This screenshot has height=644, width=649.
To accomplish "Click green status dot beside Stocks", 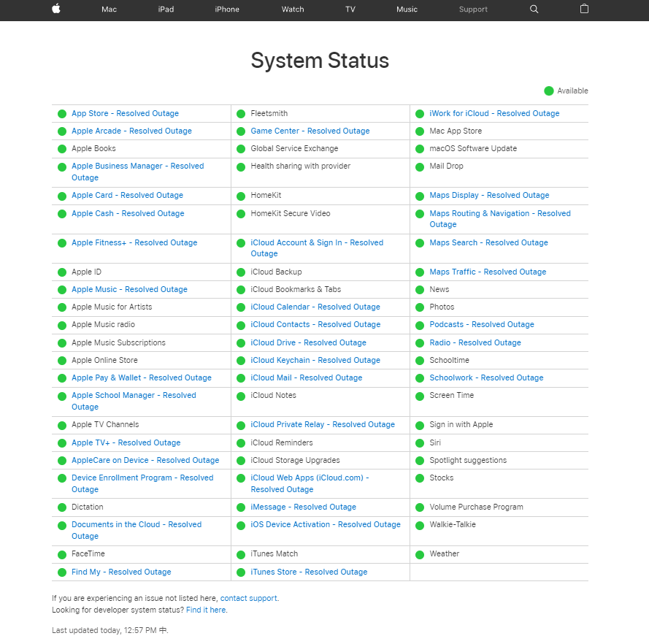I will [x=420, y=478].
